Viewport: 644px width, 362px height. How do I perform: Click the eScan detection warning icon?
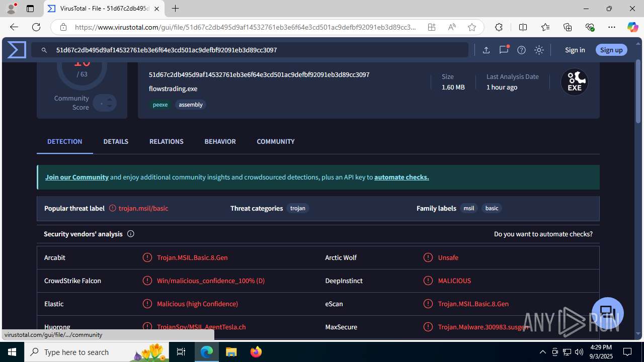pos(428,304)
